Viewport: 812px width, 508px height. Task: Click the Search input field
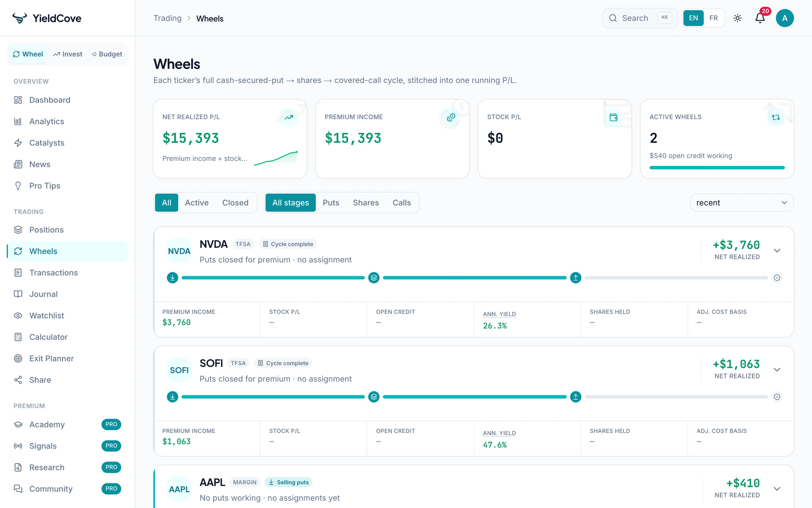tap(640, 18)
